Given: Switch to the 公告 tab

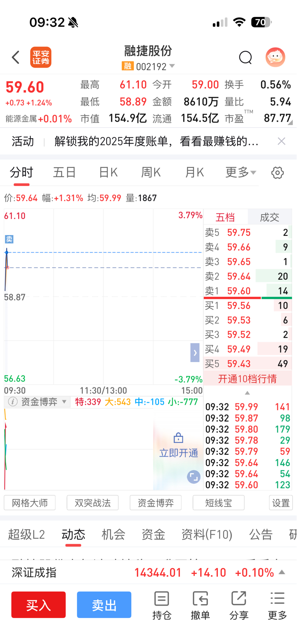Looking at the screenshot, I should click(261, 535).
